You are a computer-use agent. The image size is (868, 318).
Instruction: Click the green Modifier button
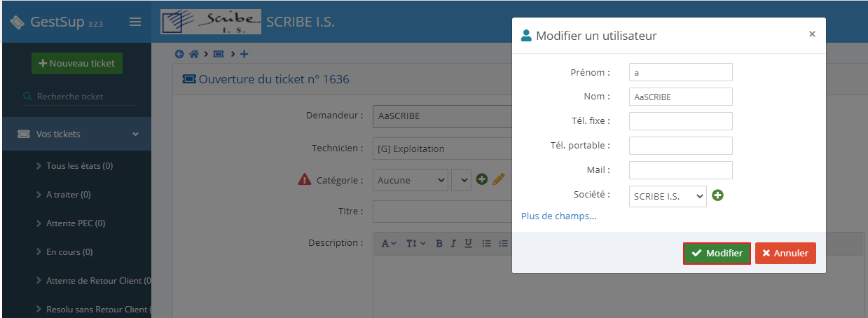[x=717, y=254]
